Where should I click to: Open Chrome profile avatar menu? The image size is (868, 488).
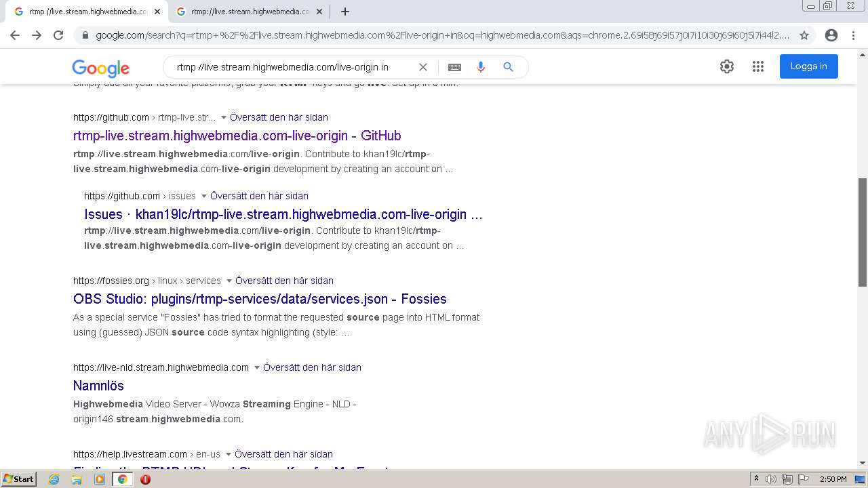point(831,35)
